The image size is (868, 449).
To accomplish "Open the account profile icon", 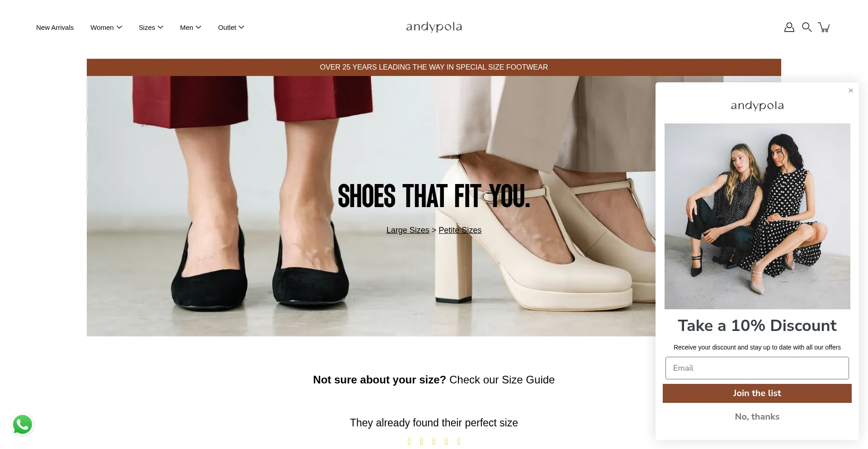I will click(x=789, y=27).
